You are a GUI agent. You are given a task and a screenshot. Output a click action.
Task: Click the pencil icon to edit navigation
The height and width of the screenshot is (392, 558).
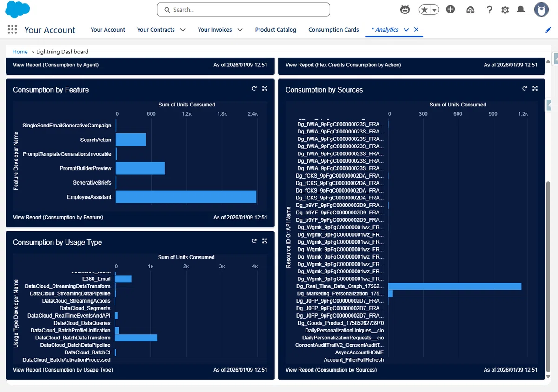548,30
